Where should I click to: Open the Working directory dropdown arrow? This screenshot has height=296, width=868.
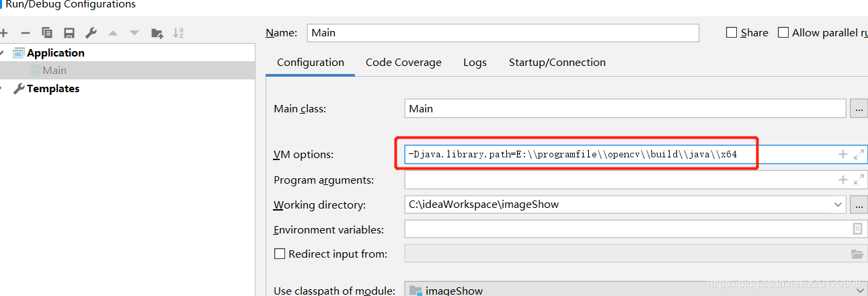[838, 205]
